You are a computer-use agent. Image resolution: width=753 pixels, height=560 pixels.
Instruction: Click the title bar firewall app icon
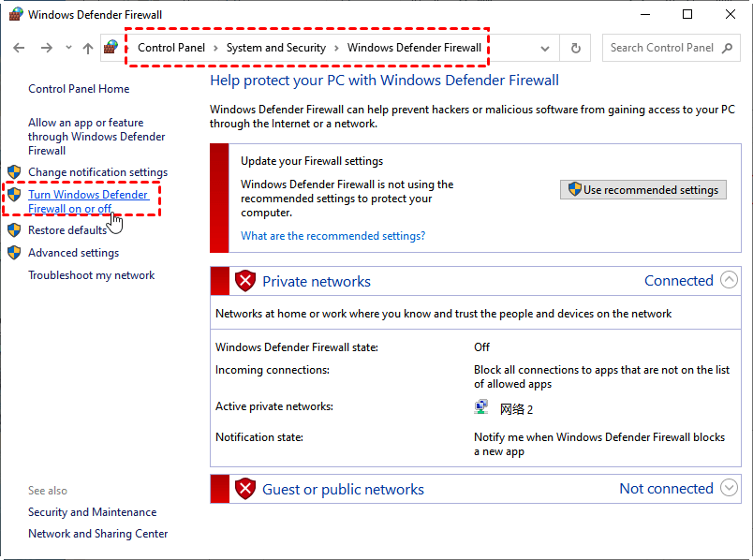16,14
